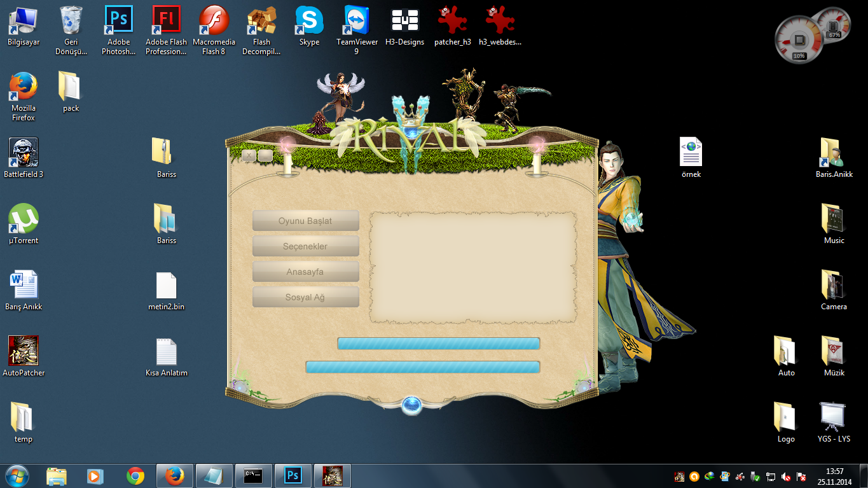
Task: Select the patcher_h3 desktop icon
Action: pyautogui.click(x=453, y=27)
